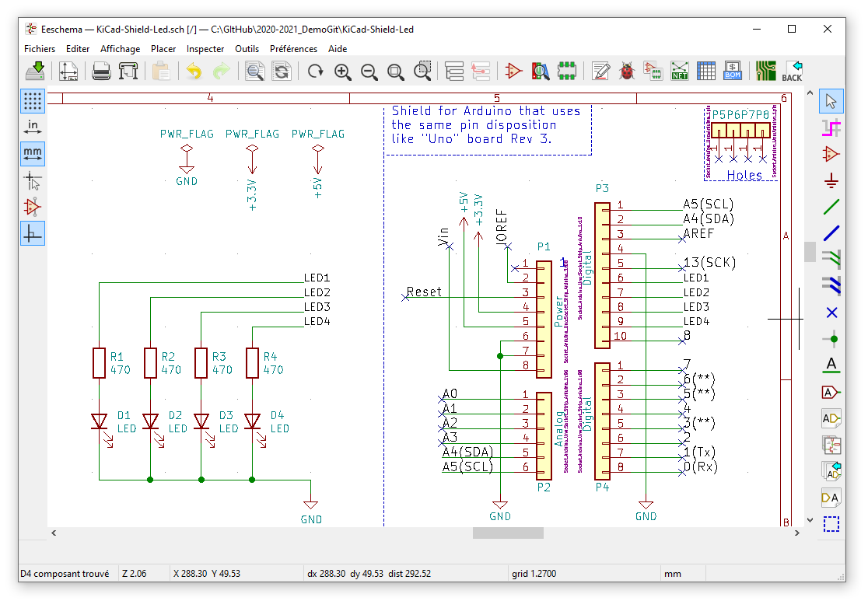Select the place wire tool
Viewport: 868px width, 601px height.
click(x=831, y=206)
